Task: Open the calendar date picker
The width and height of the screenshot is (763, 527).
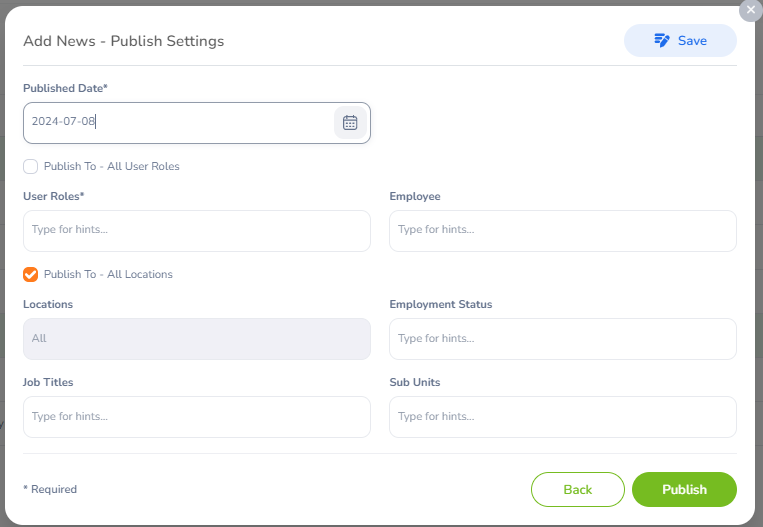Action: [350, 123]
